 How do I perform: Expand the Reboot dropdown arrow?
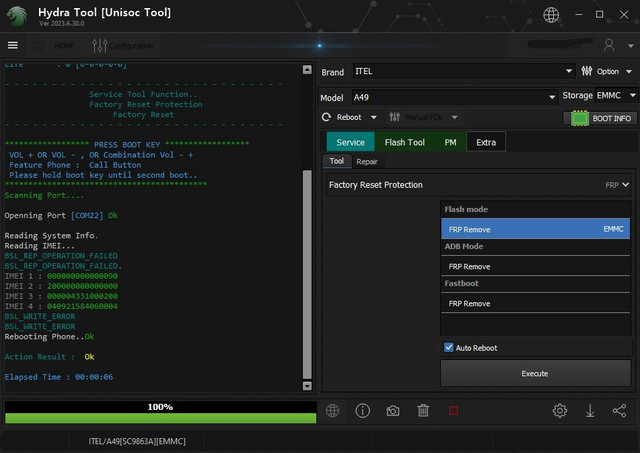[x=373, y=118]
